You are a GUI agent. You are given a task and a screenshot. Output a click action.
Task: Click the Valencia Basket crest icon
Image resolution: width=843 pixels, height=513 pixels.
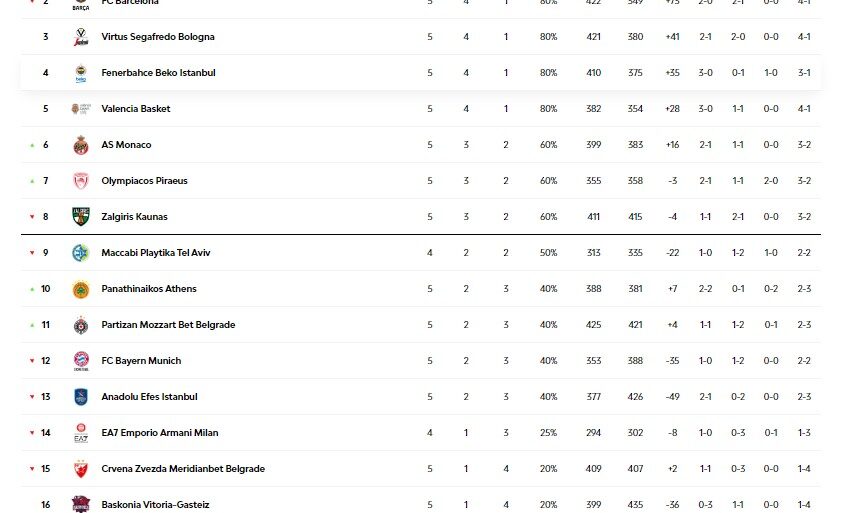(81, 109)
